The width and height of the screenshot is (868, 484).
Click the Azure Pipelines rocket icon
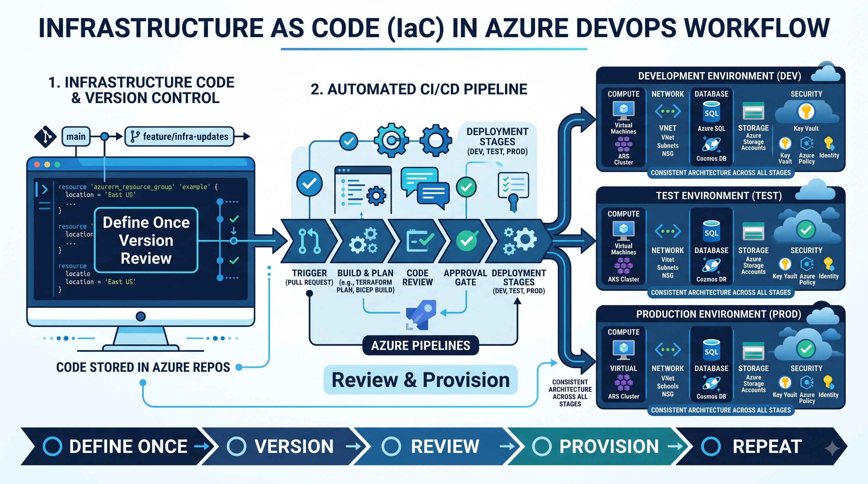(x=421, y=315)
